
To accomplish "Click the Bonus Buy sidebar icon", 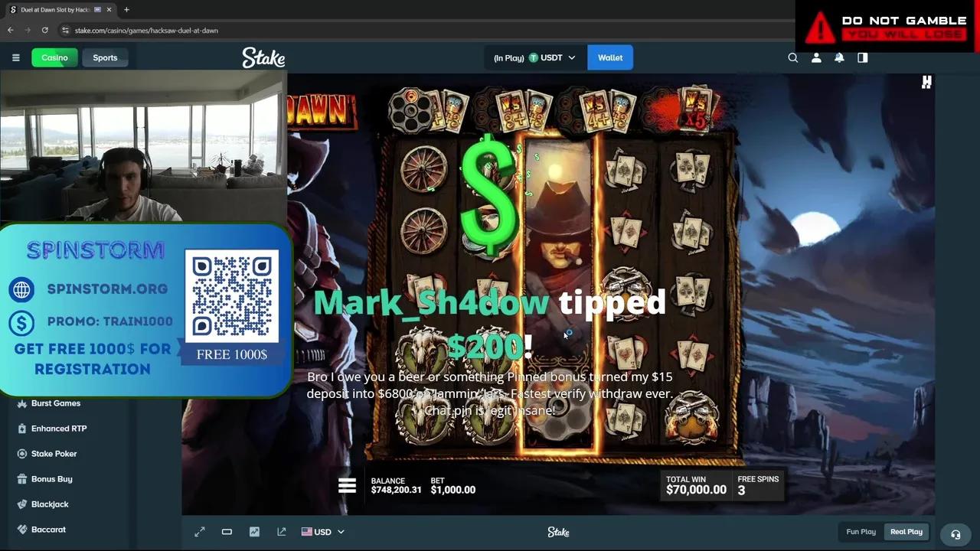I will (22, 479).
